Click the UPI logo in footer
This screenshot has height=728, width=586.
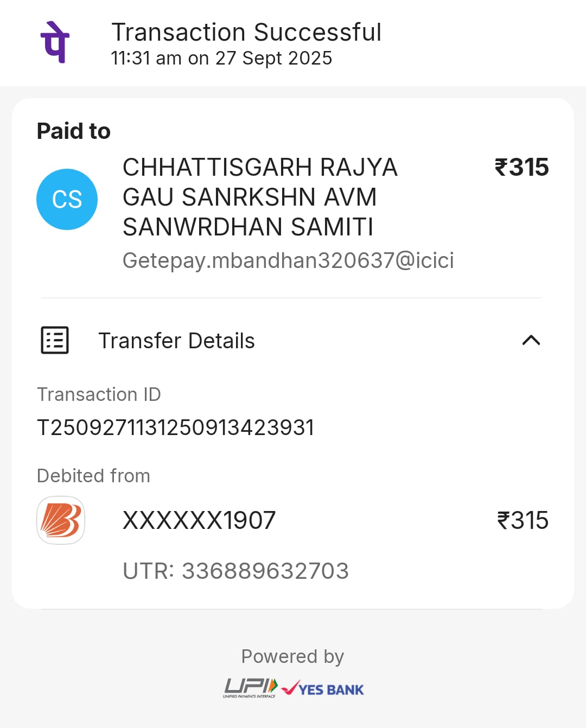click(251, 688)
